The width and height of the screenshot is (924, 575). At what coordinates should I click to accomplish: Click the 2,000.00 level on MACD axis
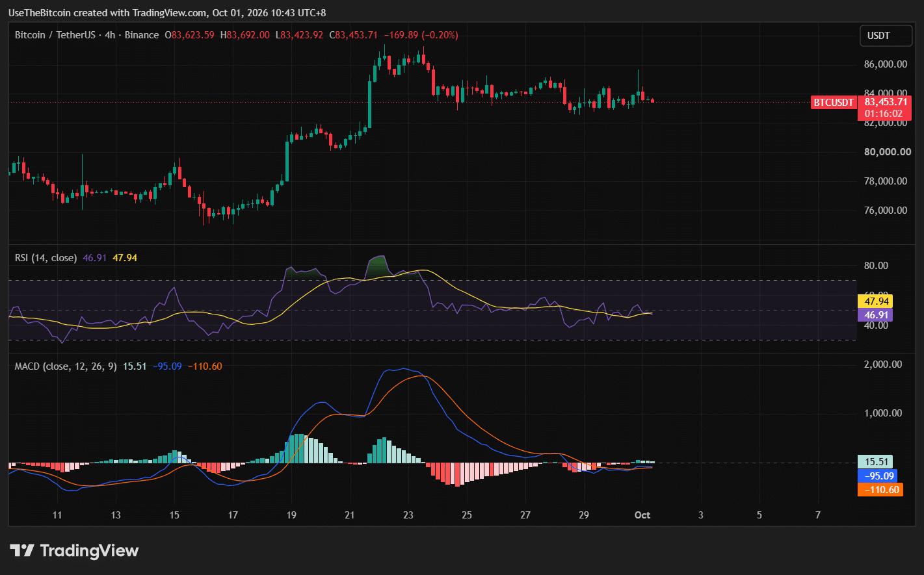pyautogui.click(x=883, y=364)
